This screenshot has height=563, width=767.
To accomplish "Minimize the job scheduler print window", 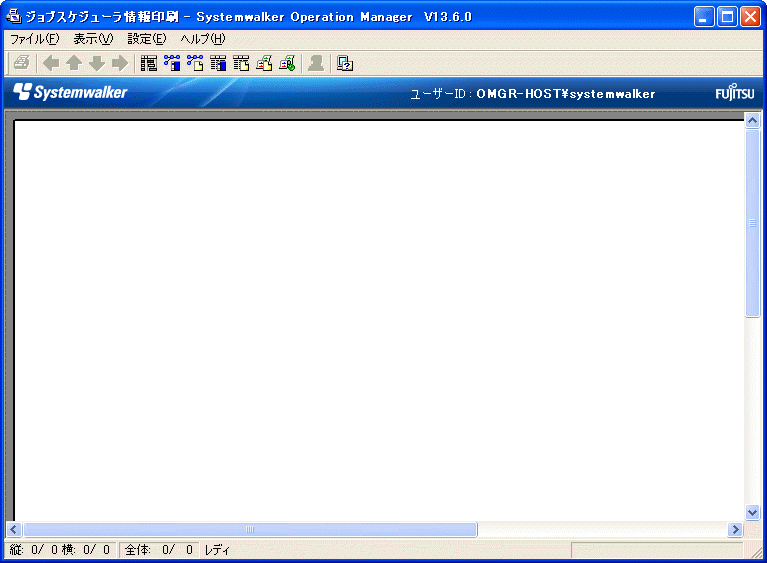I will coord(704,17).
